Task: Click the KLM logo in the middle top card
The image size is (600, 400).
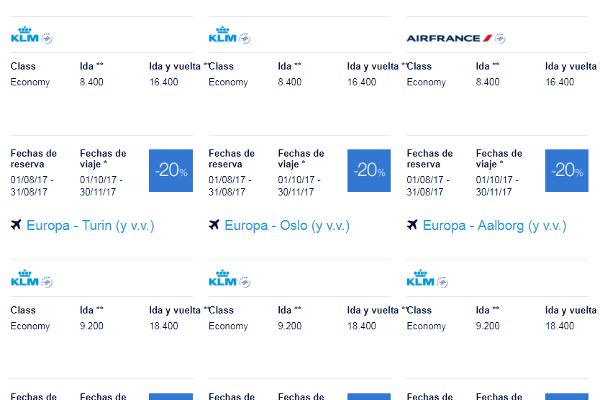Action: click(223, 34)
